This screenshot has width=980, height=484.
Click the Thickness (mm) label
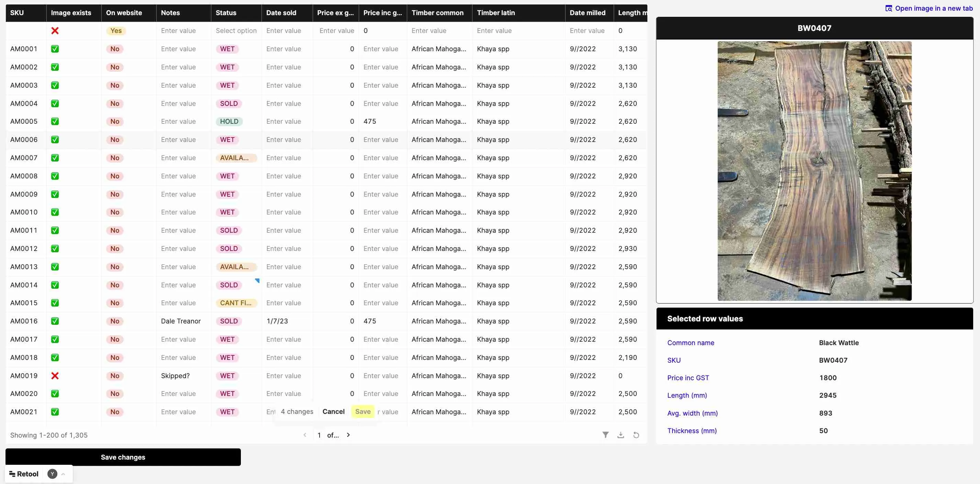(x=692, y=431)
